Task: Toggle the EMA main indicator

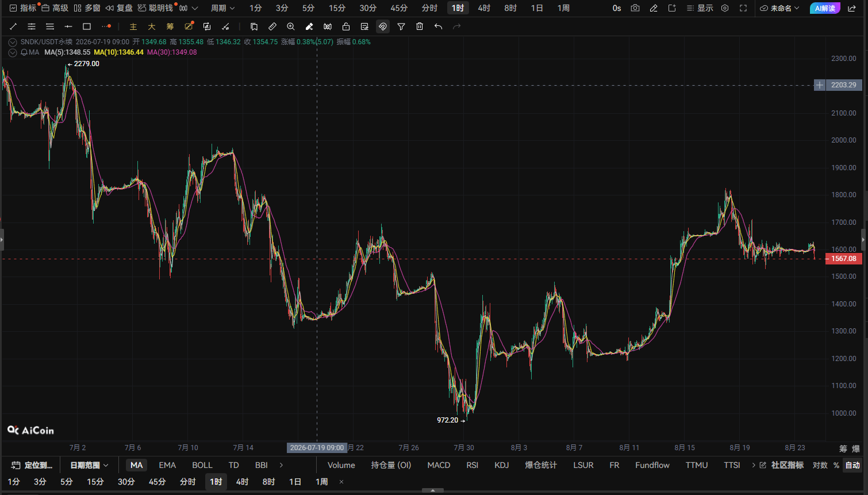Action: 167,465
